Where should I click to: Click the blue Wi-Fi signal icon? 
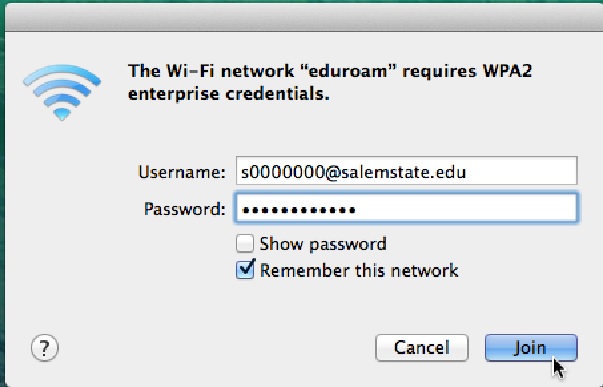pyautogui.click(x=62, y=92)
